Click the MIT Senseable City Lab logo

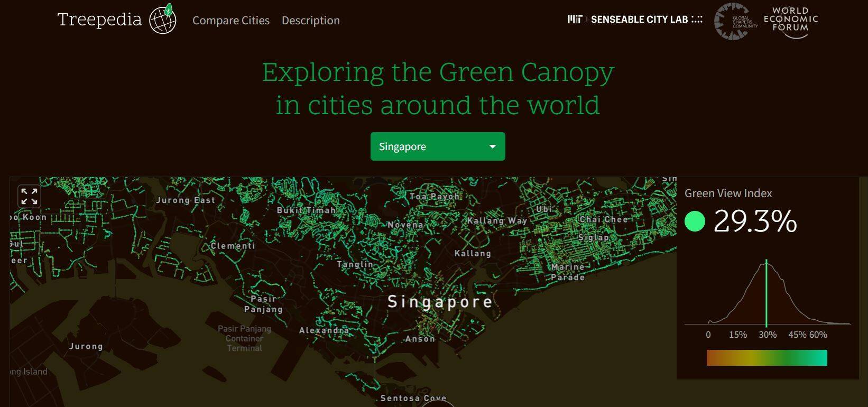pos(635,20)
